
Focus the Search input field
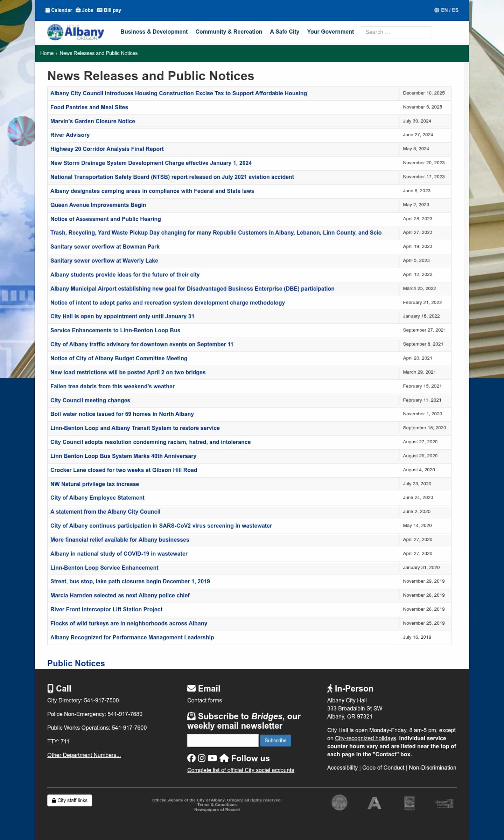396,32
